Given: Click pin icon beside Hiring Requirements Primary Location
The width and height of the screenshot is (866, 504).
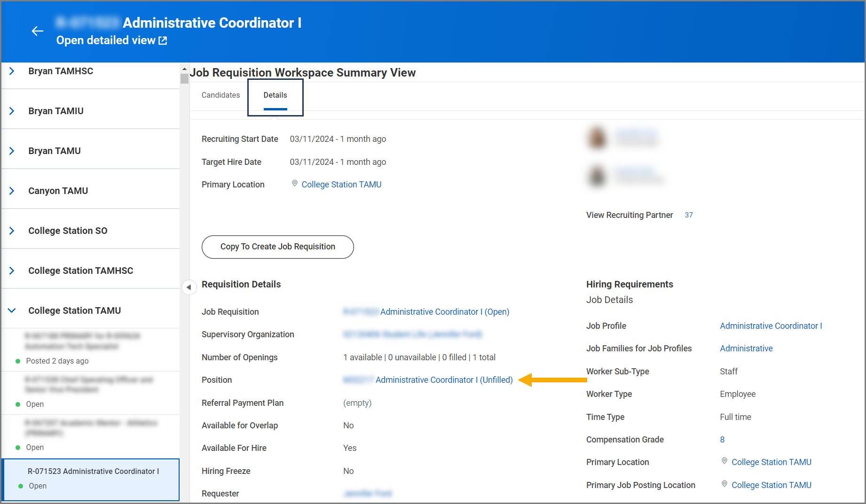Looking at the screenshot, I should coord(724,461).
